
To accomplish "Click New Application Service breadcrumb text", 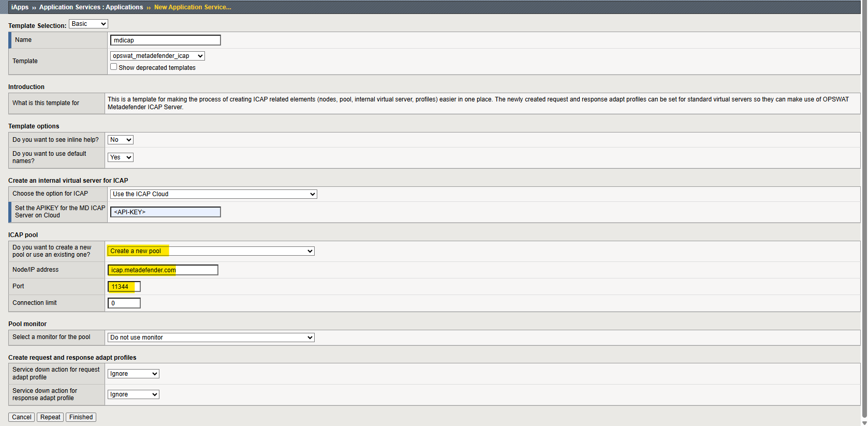I will [193, 7].
